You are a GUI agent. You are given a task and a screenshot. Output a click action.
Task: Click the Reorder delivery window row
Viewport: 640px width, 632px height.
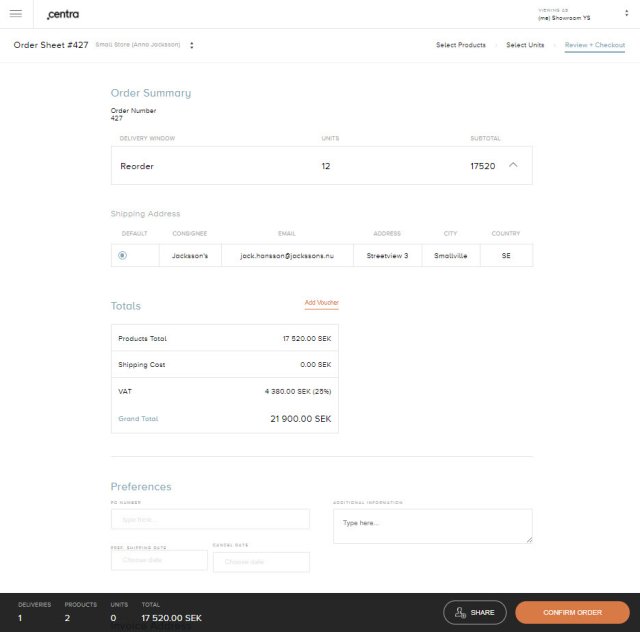click(x=320, y=166)
